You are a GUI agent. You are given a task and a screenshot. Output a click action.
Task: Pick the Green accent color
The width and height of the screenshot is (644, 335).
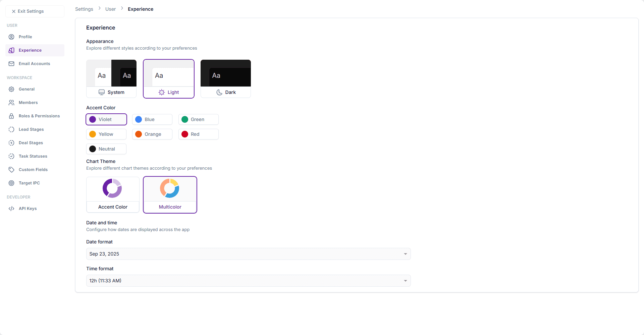click(x=198, y=119)
